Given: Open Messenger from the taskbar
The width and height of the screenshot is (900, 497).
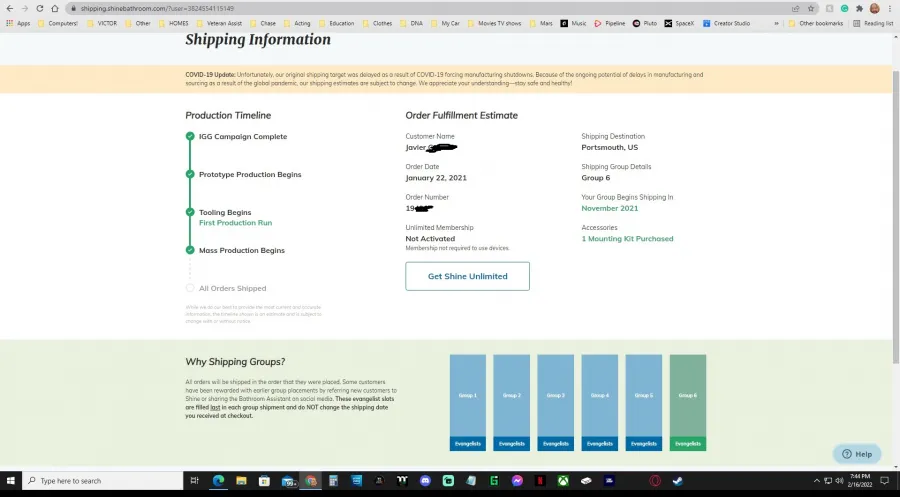Looking at the screenshot, I should coord(517,481).
